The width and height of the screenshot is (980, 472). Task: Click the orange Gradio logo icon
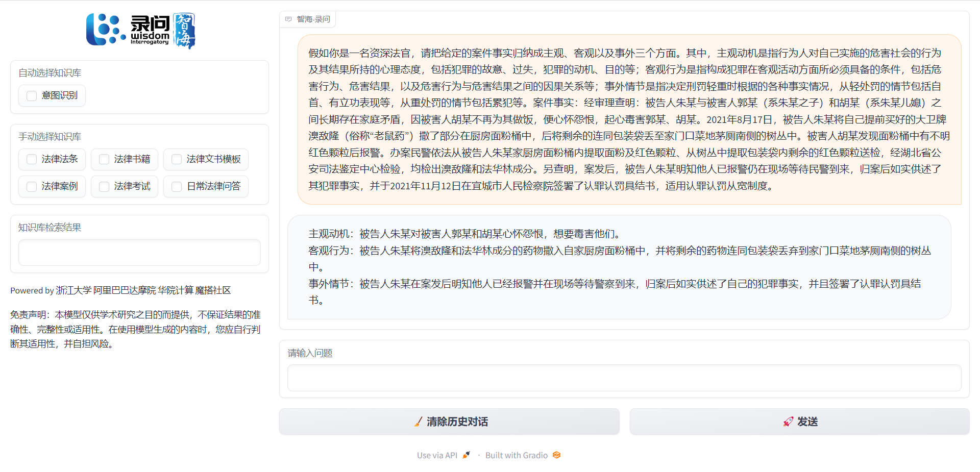point(556,455)
